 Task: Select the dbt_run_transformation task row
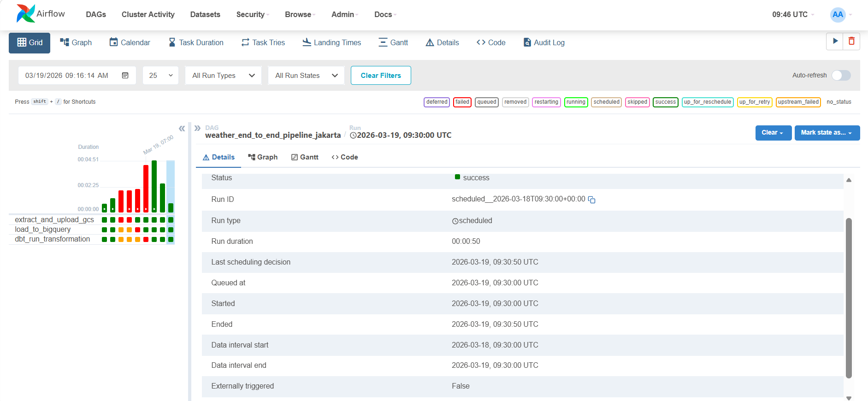[53, 239]
